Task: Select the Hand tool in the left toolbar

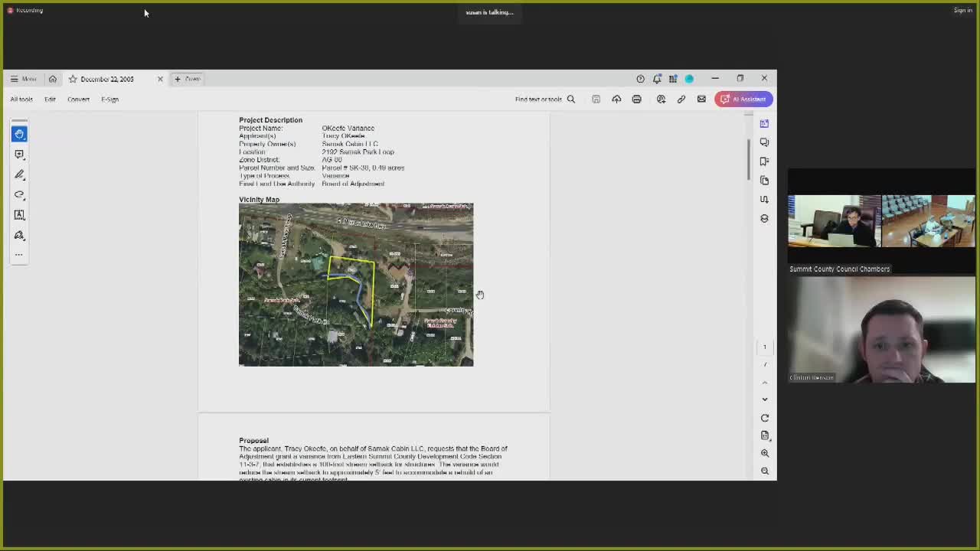Action: [x=19, y=134]
